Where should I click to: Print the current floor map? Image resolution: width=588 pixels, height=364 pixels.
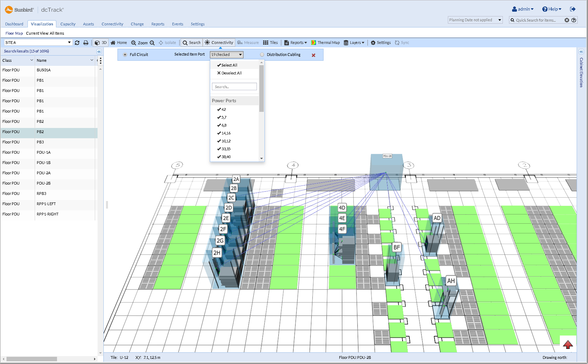click(x=86, y=43)
